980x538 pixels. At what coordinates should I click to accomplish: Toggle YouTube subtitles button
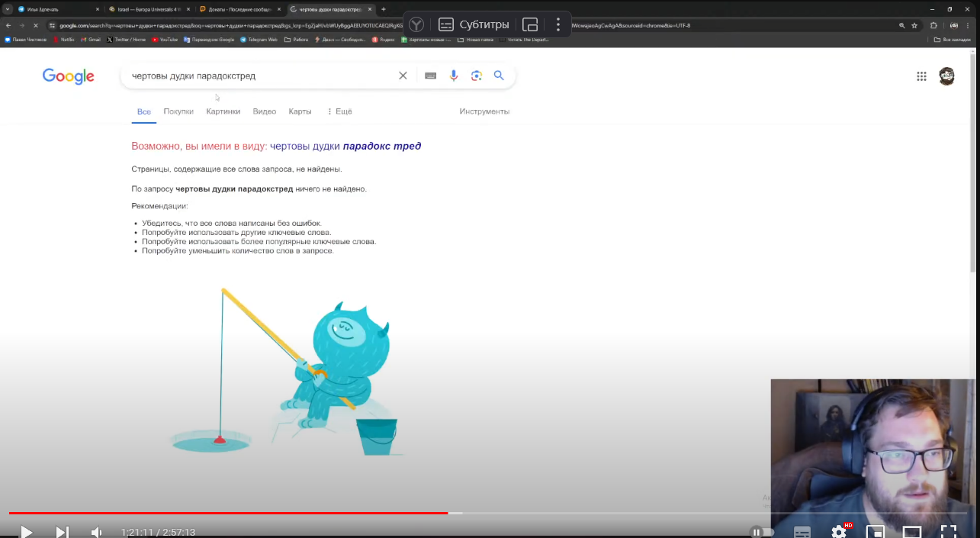click(802, 532)
